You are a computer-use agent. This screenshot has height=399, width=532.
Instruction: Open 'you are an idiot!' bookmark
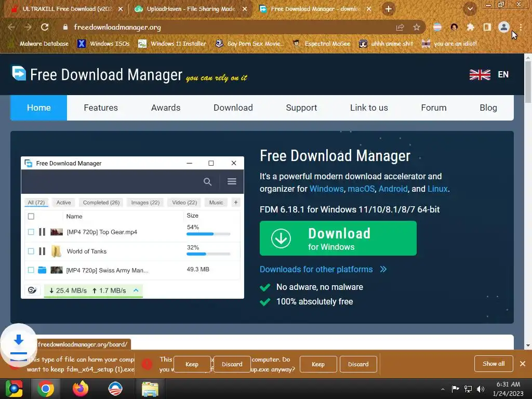tap(449, 44)
